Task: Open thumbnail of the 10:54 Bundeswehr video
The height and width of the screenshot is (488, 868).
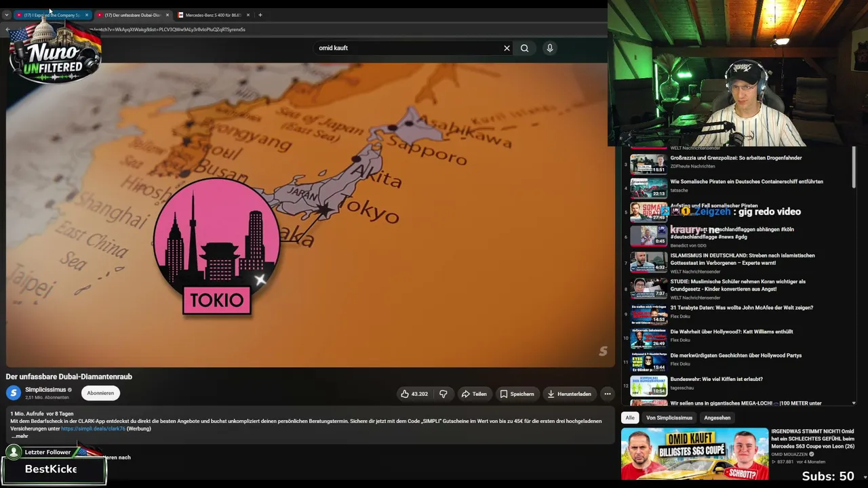Action: (649, 386)
